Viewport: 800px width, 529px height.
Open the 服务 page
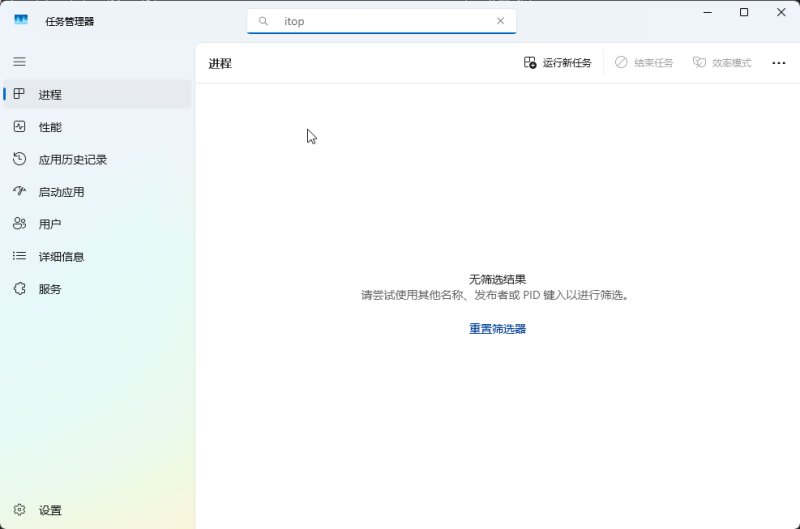coord(97,289)
